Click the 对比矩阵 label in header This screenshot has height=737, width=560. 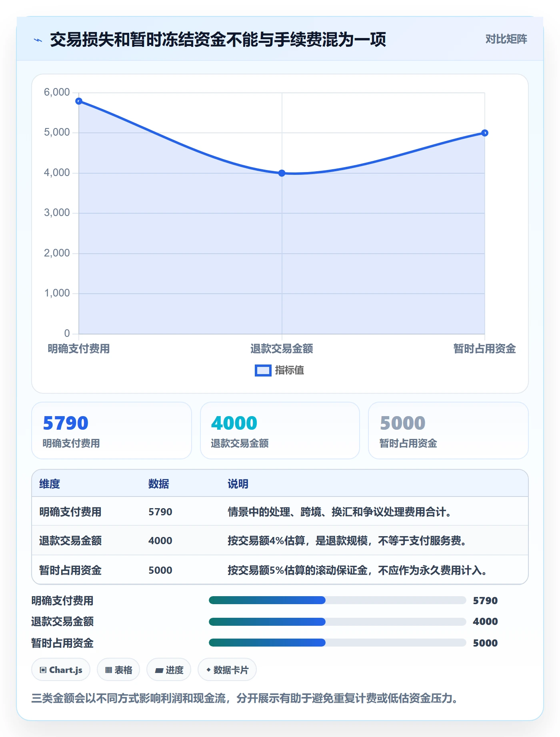506,39
